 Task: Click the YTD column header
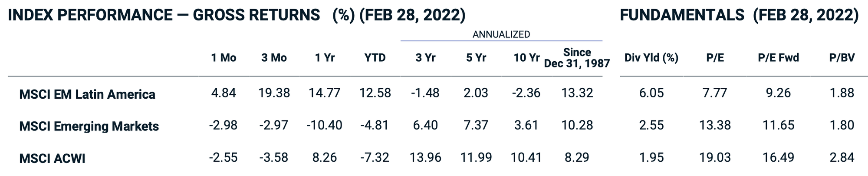click(375, 58)
